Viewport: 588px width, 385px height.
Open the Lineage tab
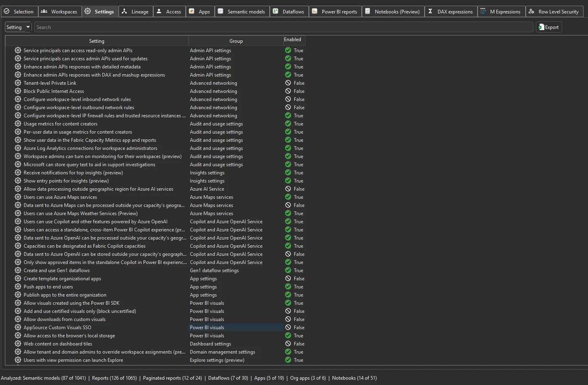pyautogui.click(x=136, y=11)
